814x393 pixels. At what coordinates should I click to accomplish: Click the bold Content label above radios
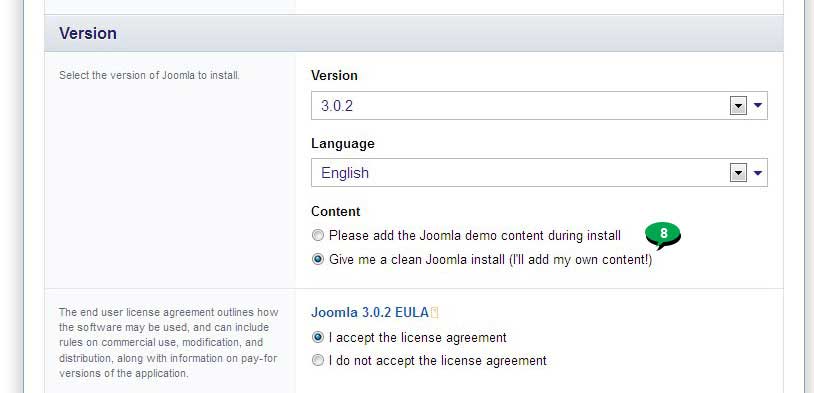pos(335,212)
